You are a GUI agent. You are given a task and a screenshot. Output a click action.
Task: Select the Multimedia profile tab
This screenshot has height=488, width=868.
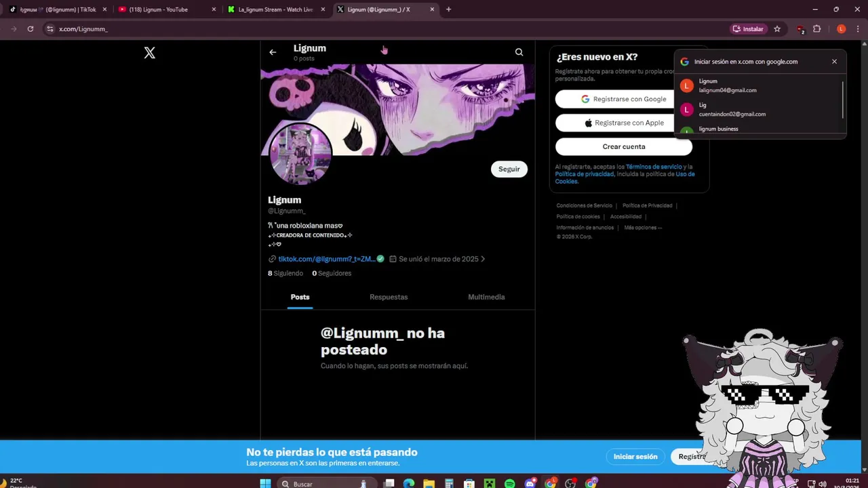click(x=486, y=297)
